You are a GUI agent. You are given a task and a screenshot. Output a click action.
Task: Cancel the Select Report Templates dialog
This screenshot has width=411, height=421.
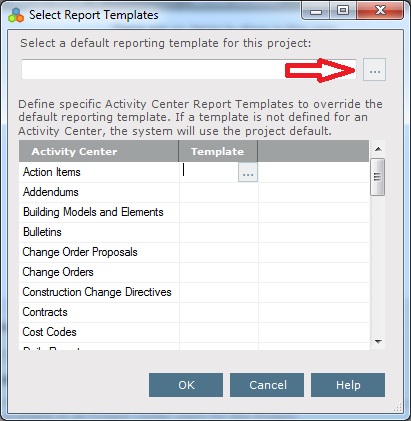pyautogui.click(x=267, y=385)
